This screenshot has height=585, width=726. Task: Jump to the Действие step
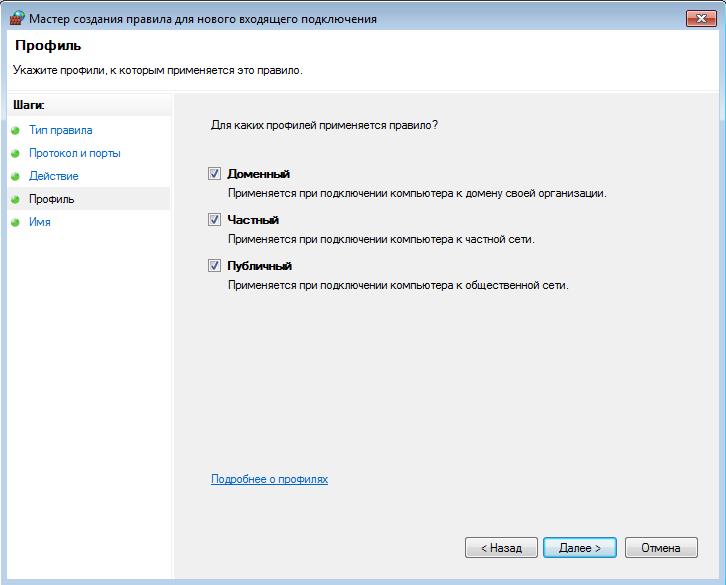(54, 176)
